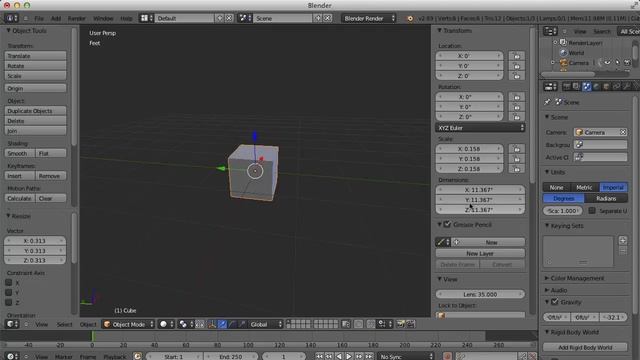Viewport: 640px width, 360px height.
Task: Collapse the Object Tools panel
Action: (x=8, y=31)
